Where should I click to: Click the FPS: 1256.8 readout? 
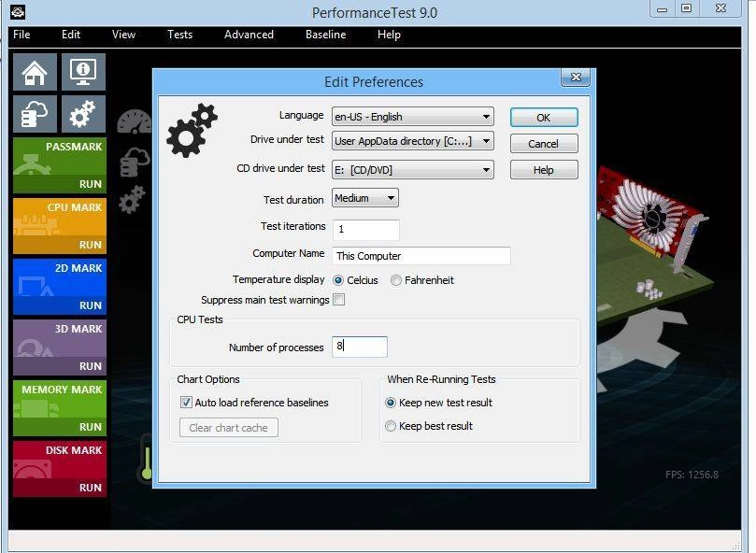(x=692, y=475)
